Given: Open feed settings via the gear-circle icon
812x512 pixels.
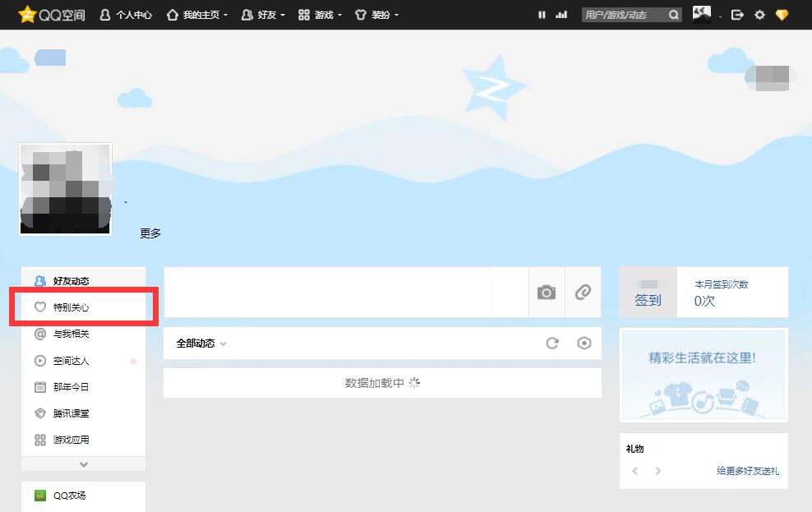Looking at the screenshot, I should [x=584, y=343].
